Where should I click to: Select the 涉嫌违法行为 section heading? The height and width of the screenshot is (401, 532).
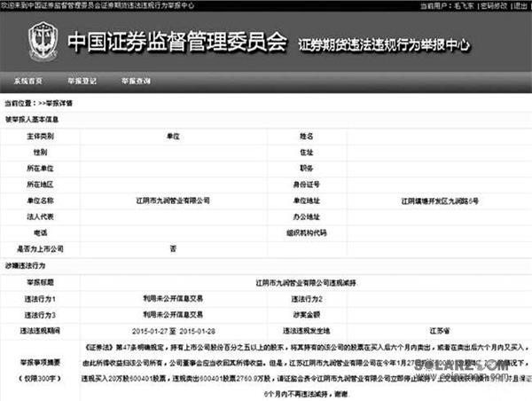point(26,265)
